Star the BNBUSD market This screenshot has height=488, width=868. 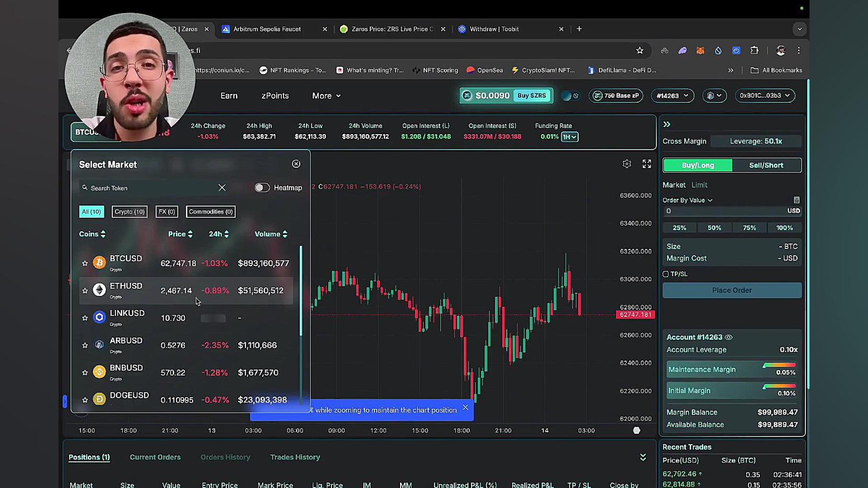pos(85,373)
